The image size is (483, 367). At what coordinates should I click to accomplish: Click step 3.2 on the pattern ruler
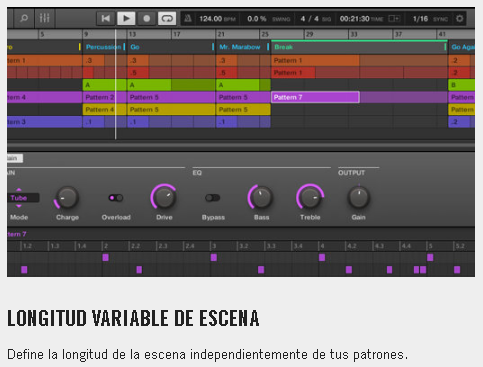243,246
